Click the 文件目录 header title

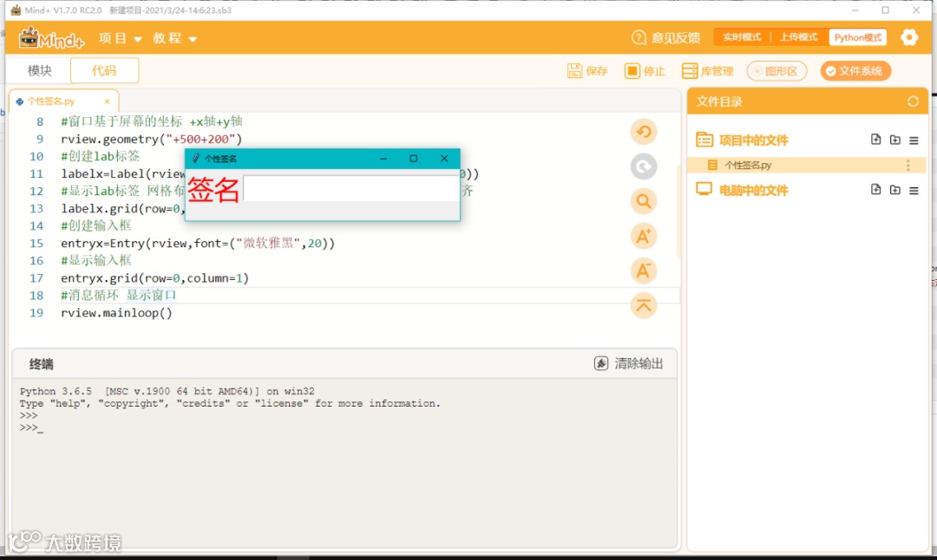[719, 101]
